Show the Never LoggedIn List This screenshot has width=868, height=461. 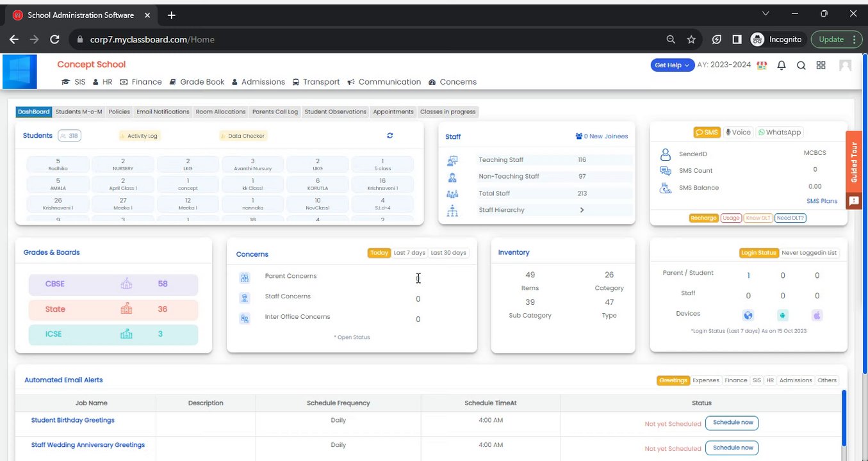click(809, 253)
